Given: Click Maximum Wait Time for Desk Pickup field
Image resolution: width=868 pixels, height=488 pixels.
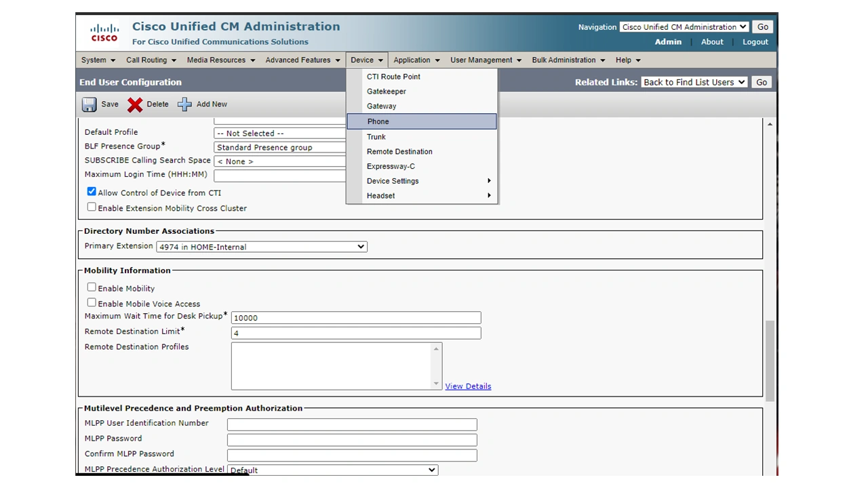Looking at the screenshot, I should pos(356,318).
